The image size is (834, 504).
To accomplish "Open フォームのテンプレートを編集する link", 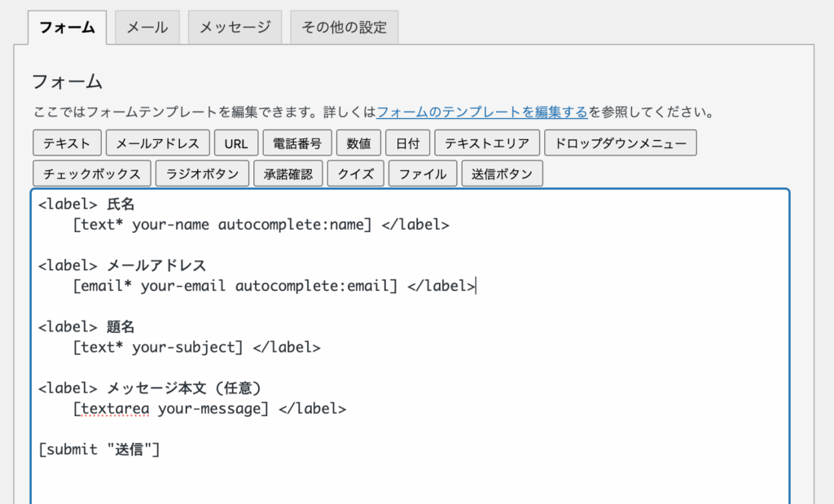I will click(482, 112).
